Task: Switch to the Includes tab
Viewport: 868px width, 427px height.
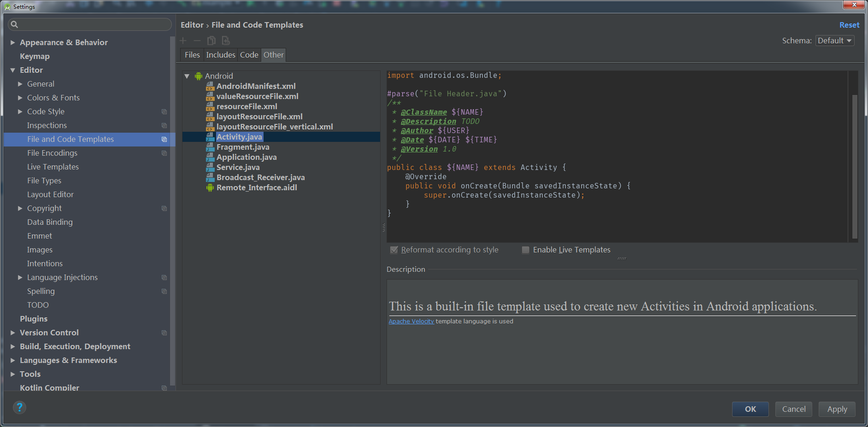Action: (x=220, y=54)
